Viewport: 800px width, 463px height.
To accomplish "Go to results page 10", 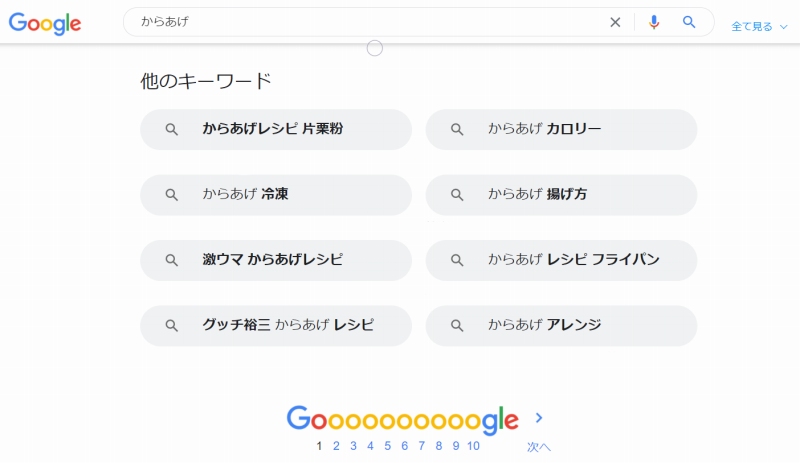I will pyautogui.click(x=473, y=446).
